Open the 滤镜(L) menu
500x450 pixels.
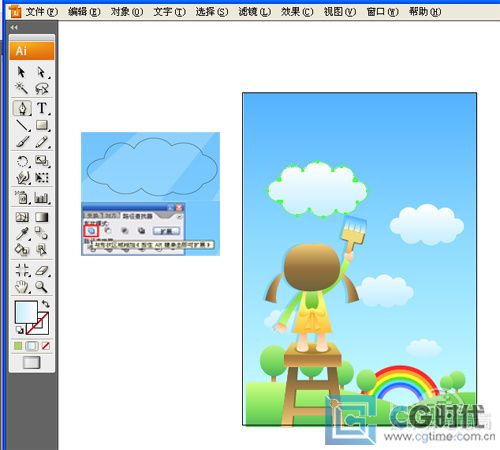coord(255,12)
